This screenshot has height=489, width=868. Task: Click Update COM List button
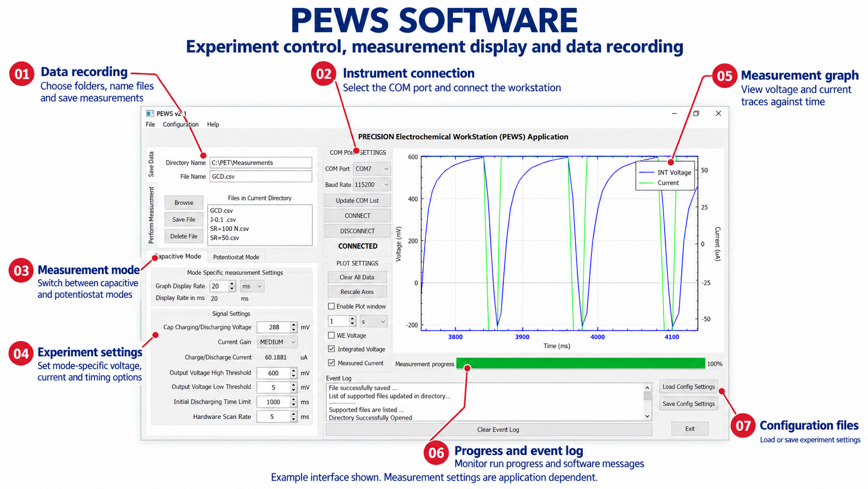click(x=357, y=201)
